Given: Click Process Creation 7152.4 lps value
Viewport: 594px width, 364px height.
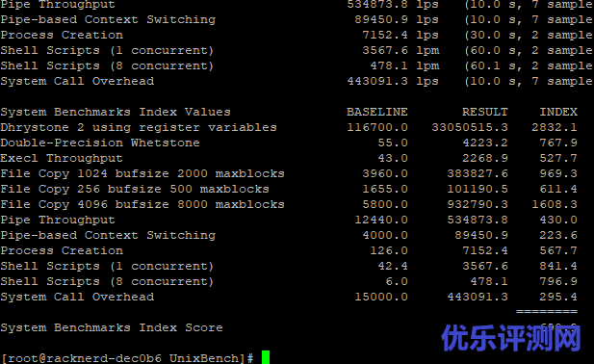Looking at the screenshot, I should (400, 35).
